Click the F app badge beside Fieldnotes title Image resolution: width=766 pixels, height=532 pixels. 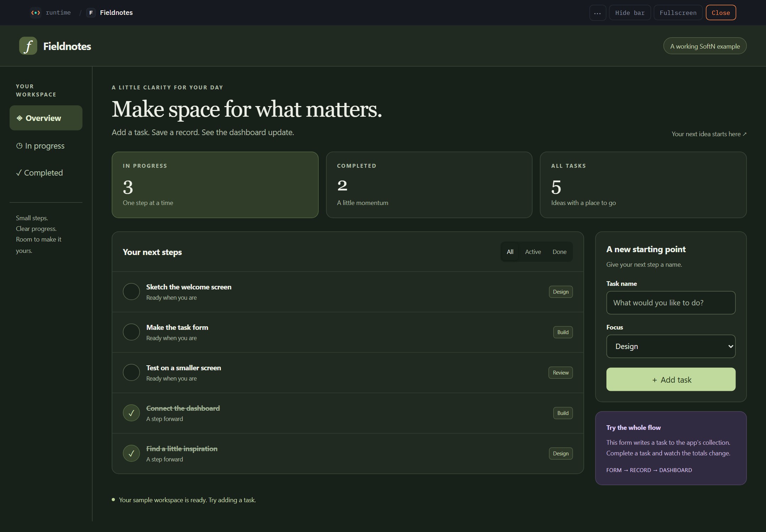click(91, 13)
